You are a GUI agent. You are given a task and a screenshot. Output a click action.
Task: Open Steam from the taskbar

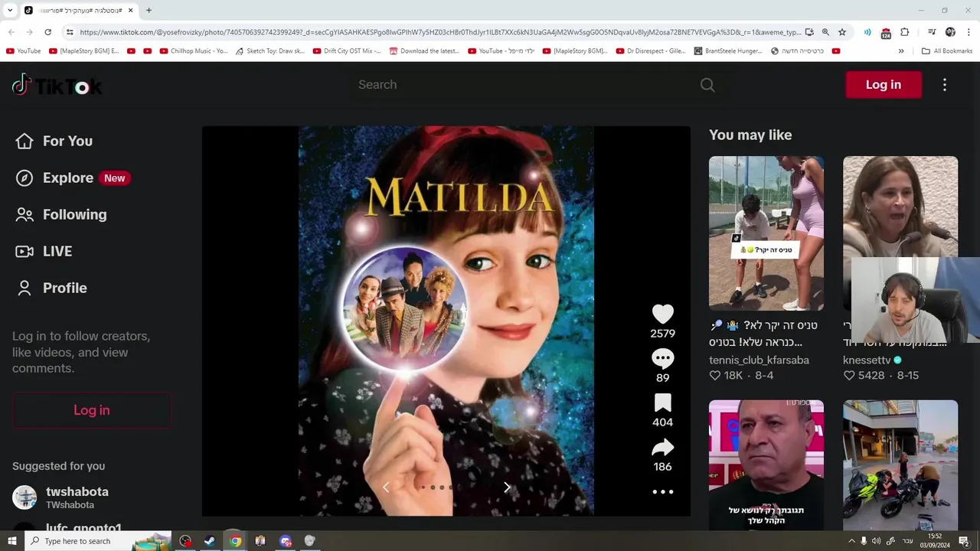pos(209,541)
